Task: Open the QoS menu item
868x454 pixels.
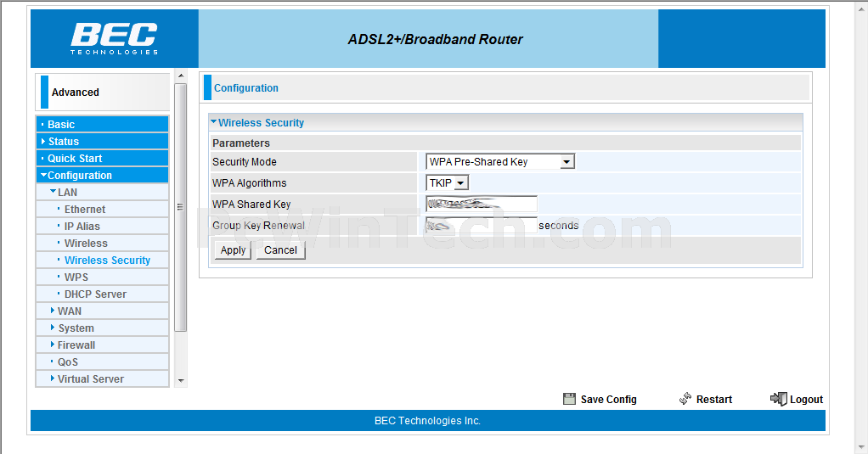Action: pos(68,362)
